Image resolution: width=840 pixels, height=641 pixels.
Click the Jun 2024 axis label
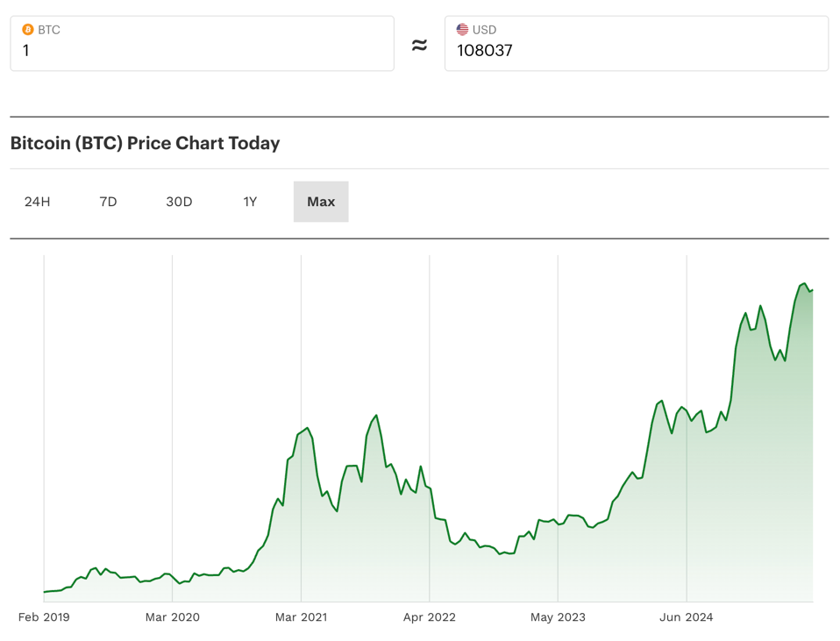click(x=687, y=617)
